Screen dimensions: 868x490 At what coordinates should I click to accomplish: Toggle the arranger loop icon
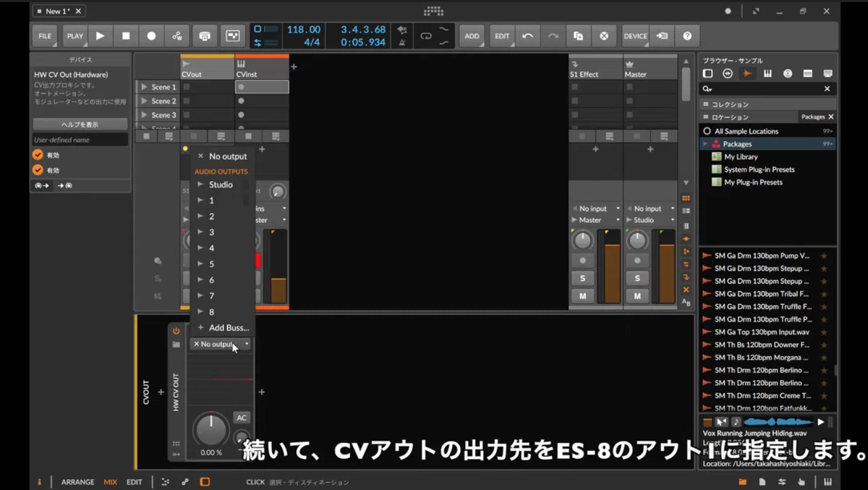[426, 35]
